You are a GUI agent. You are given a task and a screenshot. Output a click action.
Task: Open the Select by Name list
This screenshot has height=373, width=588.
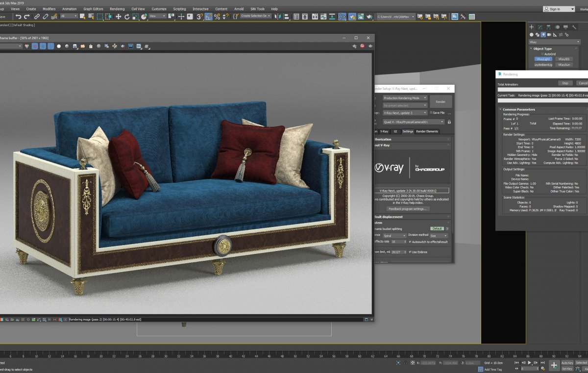tap(91, 16)
